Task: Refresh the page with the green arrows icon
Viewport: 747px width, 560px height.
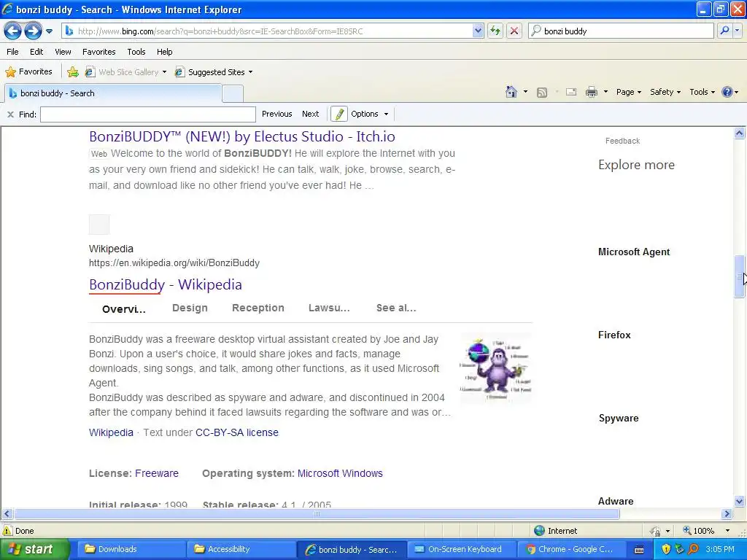Action: tap(495, 31)
